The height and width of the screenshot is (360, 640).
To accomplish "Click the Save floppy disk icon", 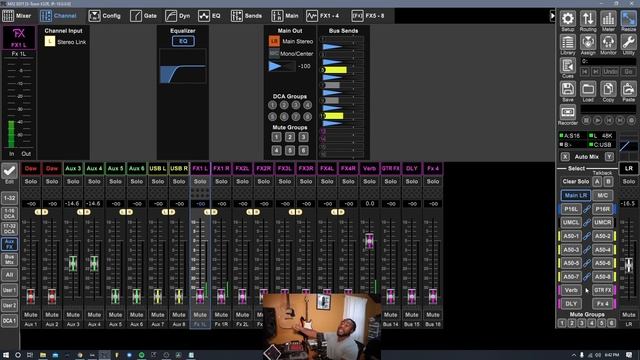I will (567, 89).
